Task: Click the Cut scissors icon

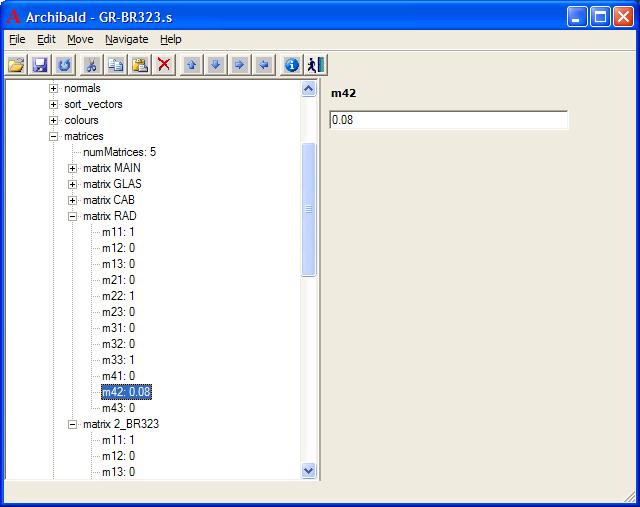Action: pyautogui.click(x=91, y=64)
